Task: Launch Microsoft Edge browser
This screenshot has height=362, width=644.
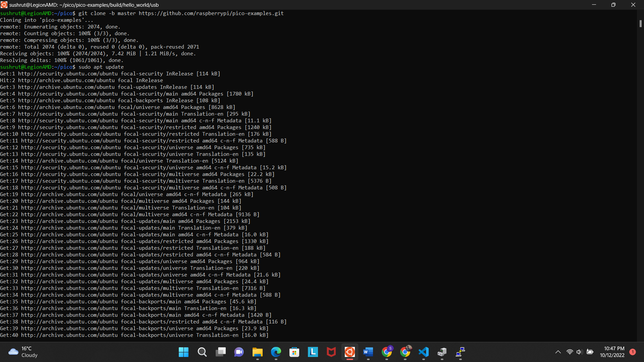Action: pyautogui.click(x=276, y=352)
